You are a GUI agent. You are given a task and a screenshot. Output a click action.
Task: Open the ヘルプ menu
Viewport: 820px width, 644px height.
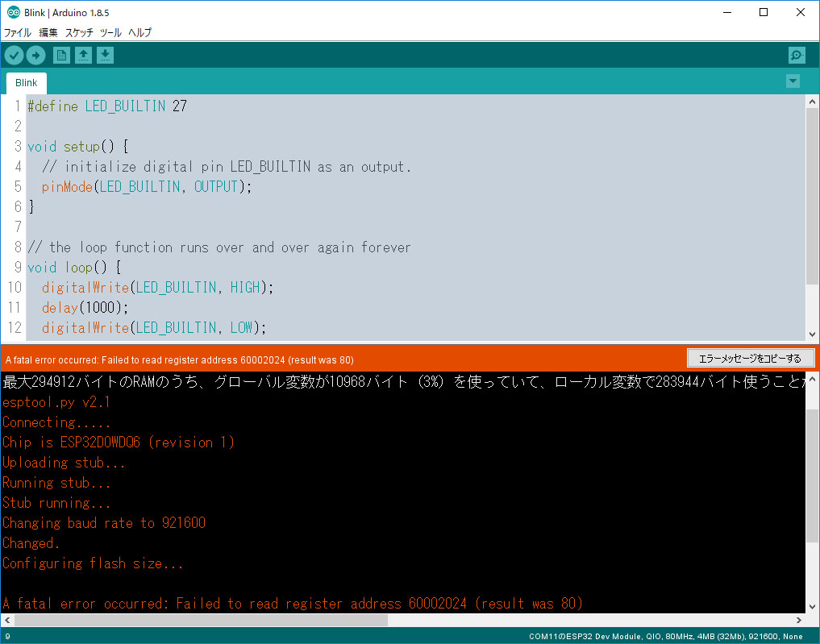coord(139,33)
